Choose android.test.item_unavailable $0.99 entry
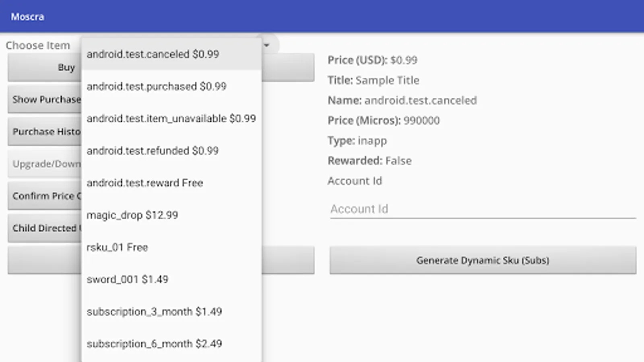Viewport: 644px width, 362px height. 171,119
